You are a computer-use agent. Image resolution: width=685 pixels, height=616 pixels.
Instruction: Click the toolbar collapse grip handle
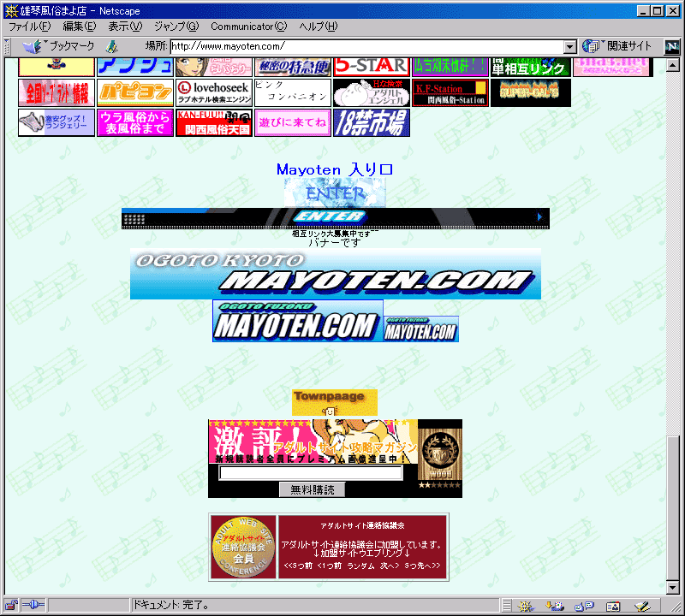(7, 47)
